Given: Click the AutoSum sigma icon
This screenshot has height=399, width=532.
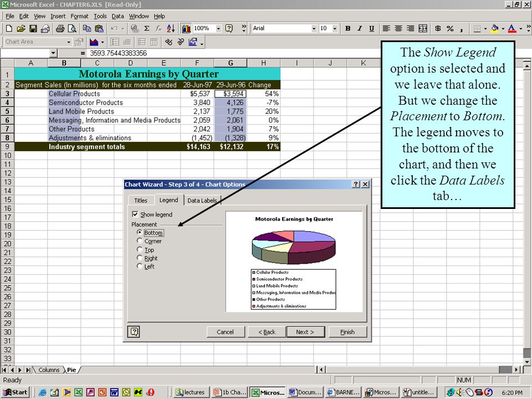Looking at the screenshot, I should [146, 29].
